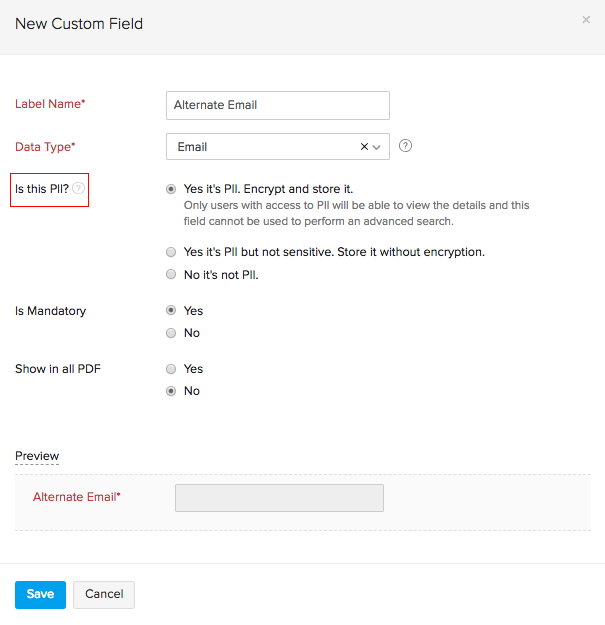Choose No for Show in all PDF
Screen dimensions: 605x625
[x=171, y=391]
